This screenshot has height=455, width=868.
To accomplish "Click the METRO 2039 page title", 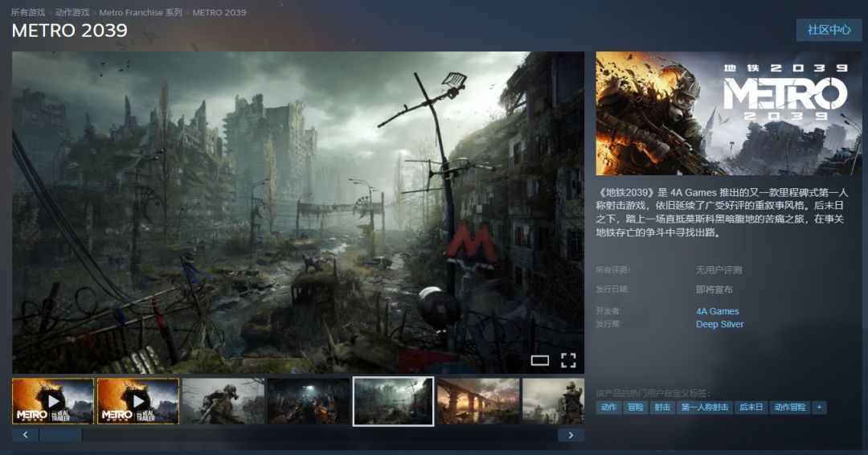I will (70, 31).
